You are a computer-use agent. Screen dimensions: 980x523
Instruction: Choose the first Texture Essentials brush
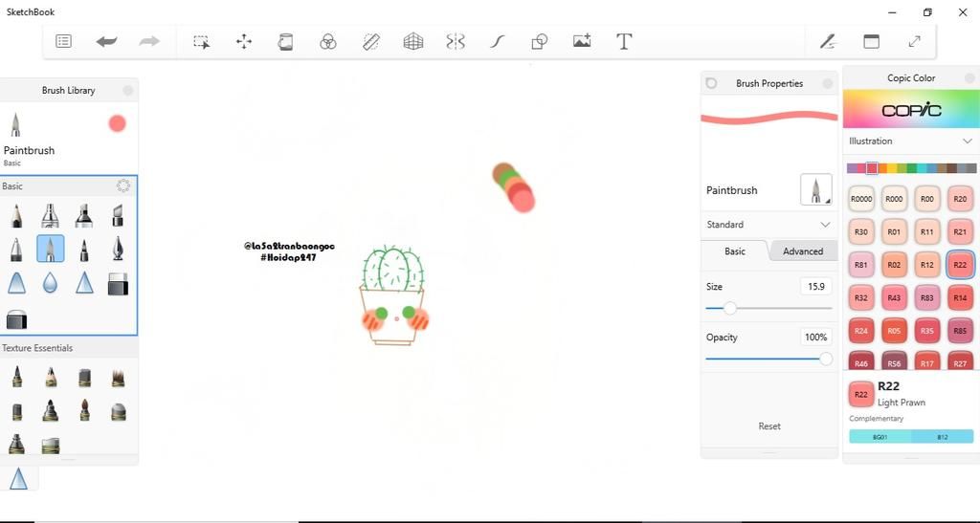tap(17, 377)
